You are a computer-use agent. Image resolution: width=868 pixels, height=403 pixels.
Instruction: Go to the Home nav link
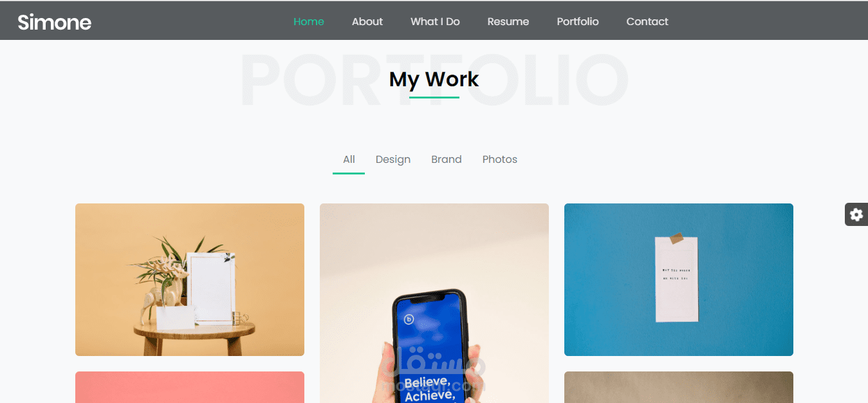[x=309, y=21]
